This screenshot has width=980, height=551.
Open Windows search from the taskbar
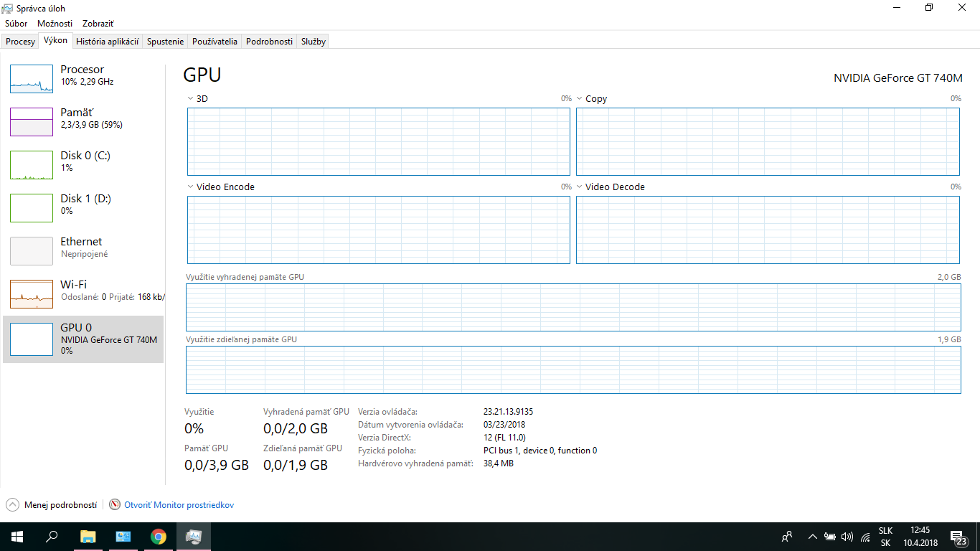click(x=52, y=536)
